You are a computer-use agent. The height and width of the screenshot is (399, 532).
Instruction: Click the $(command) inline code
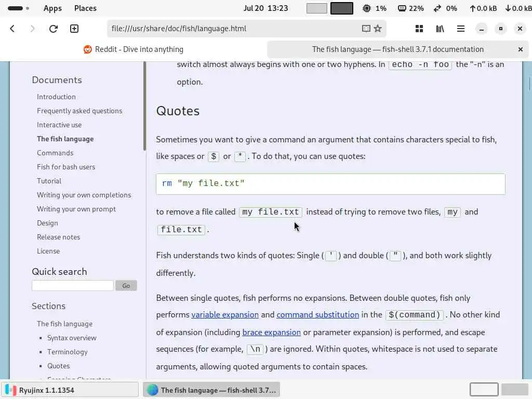coord(415,315)
